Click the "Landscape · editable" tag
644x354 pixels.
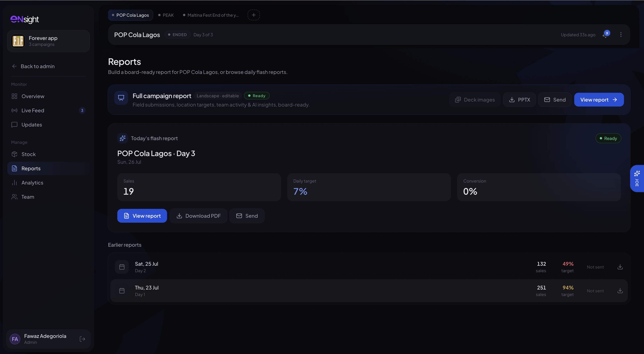[217, 96]
